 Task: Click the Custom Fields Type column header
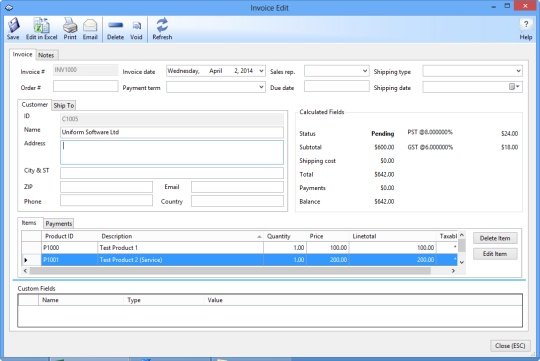coord(164,300)
